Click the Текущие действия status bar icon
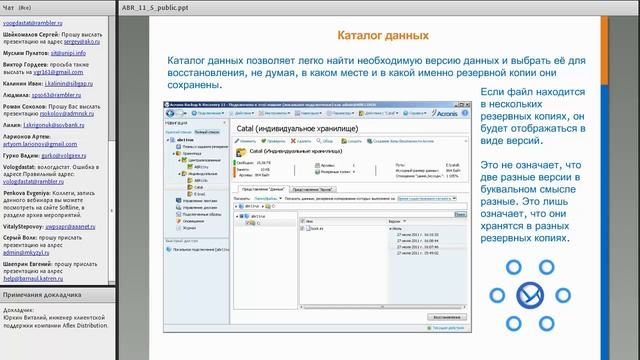This screenshot has height=360, width=640. [429, 328]
